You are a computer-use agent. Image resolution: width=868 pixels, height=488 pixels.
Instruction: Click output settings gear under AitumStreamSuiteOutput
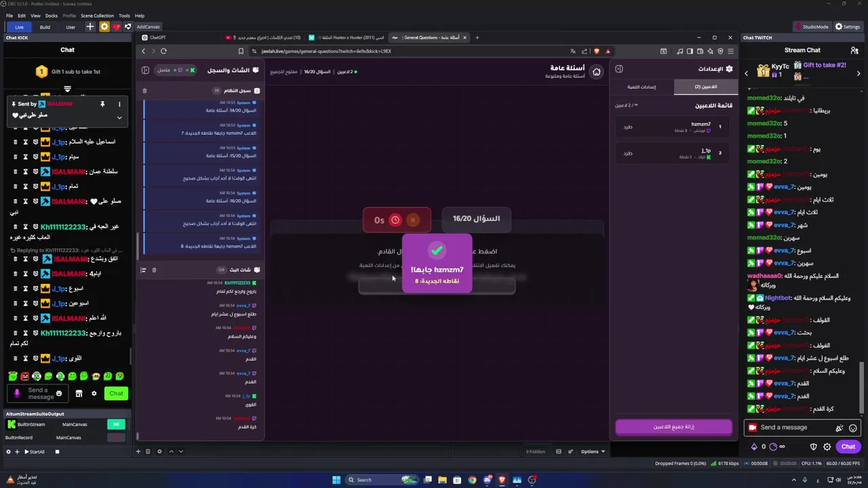click(8, 451)
